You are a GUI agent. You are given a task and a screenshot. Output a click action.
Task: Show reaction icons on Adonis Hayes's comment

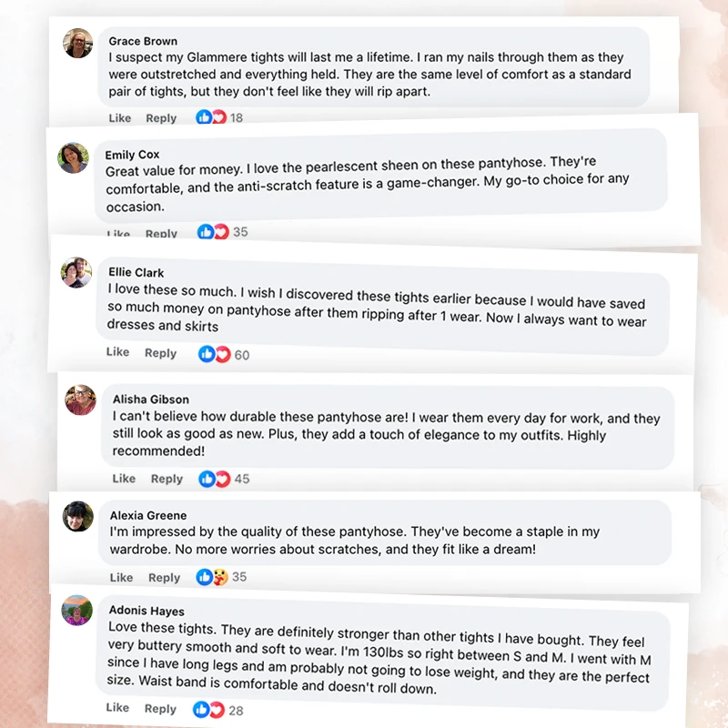208,709
